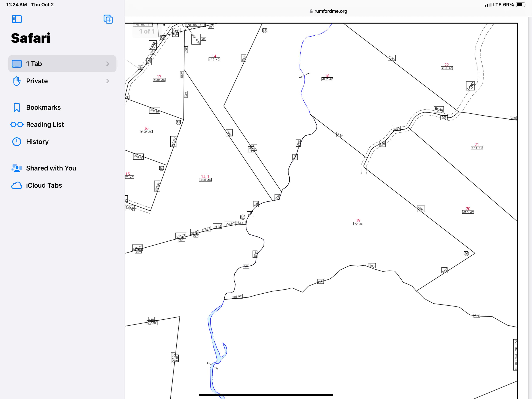
Task: Select the tab thumbnail icon next to 1 Tab
Action: point(17,64)
